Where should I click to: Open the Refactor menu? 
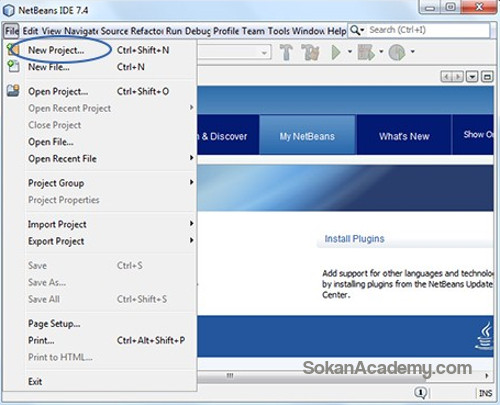(x=147, y=31)
